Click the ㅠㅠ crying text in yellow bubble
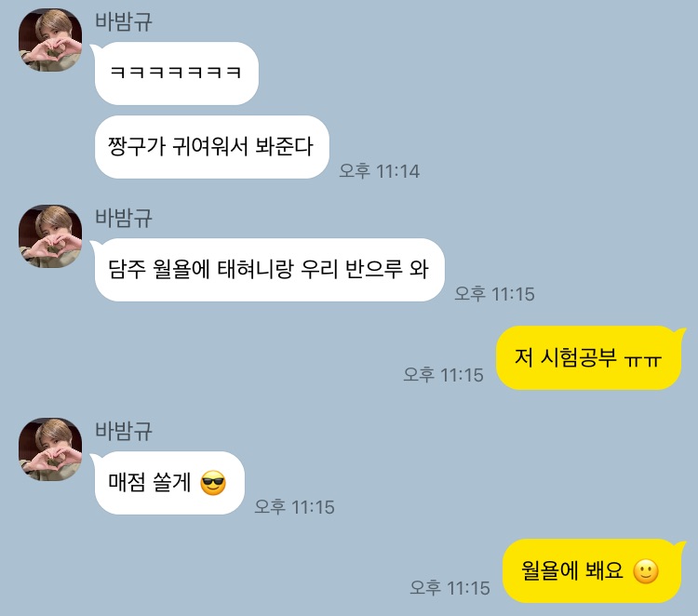 [643, 359]
